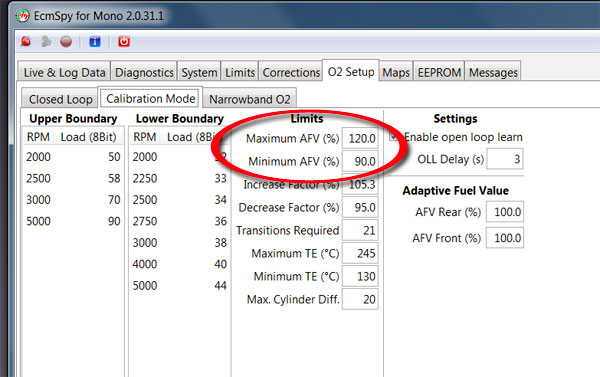Click the red connect icon in toolbar
This screenshot has height=377, width=600.
click(x=26, y=41)
